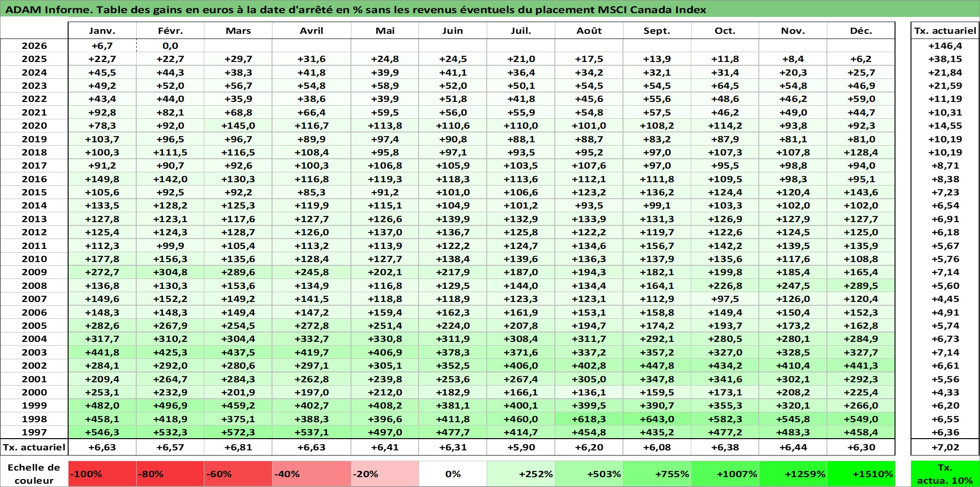980x487 pixels.
Task: Click the 0,0 cell for February 2026
Action: pos(170,46)
